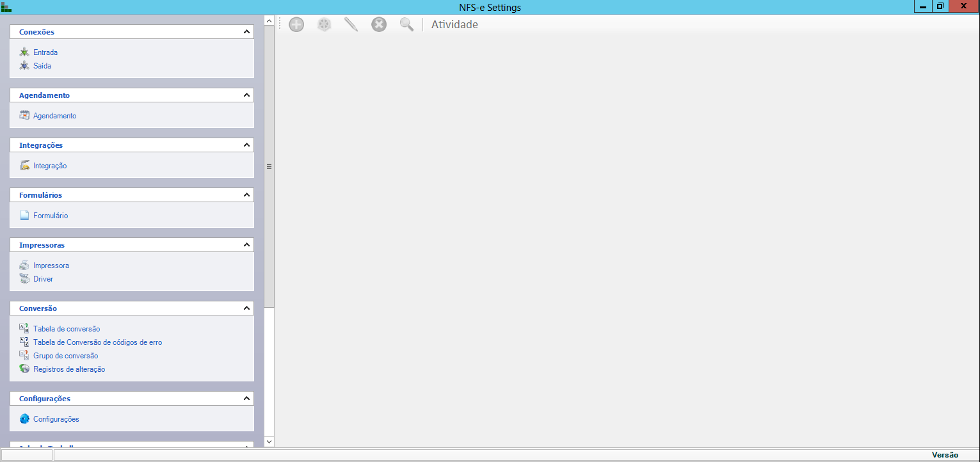The image size is (980, 462).
Task: Click the Integração icon in sidebar
Action: click(x=24, y=166)
